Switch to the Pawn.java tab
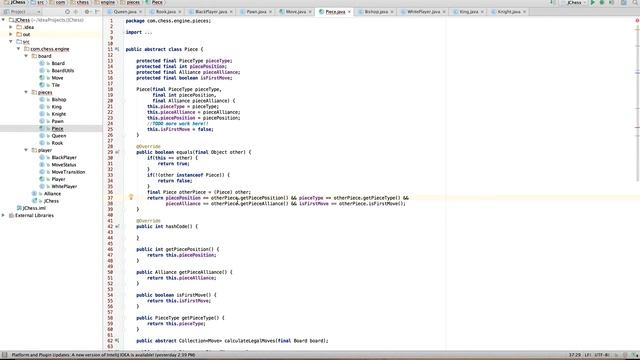Image resolution: width=640 pixels, height=360 pixels. point(256,12)
